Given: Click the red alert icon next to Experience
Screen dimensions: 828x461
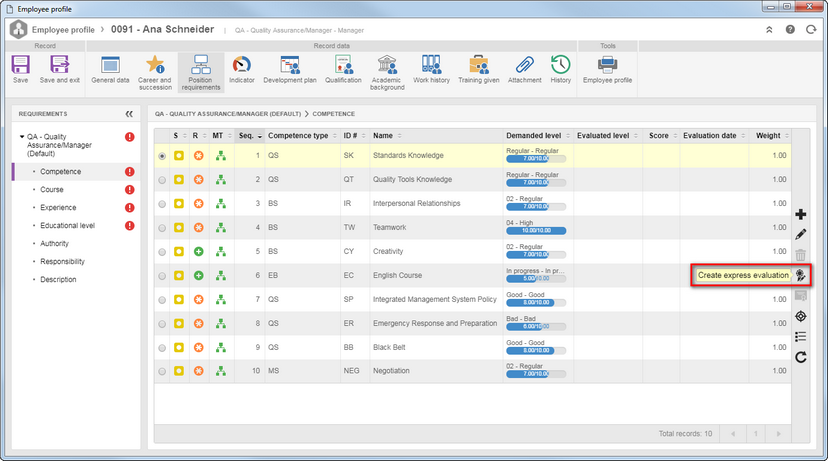Looking at the screenshot, I should point(129,208).
